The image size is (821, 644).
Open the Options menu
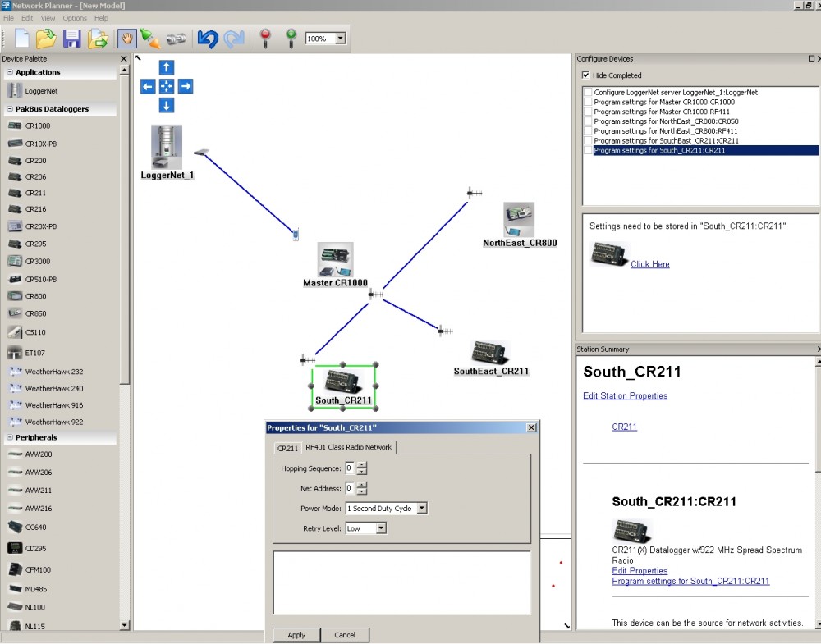click(75, 18)
